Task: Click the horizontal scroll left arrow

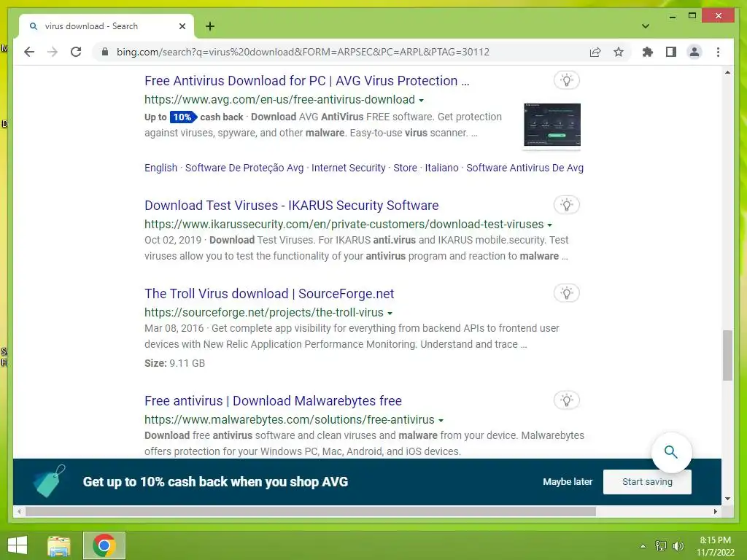Action: tap(19, 511)
